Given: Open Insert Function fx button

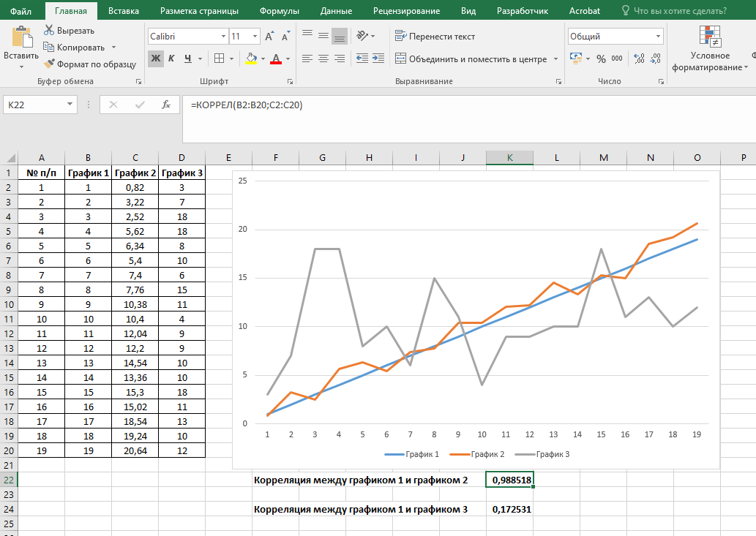Looking at the screenshot, I should 166,105.
